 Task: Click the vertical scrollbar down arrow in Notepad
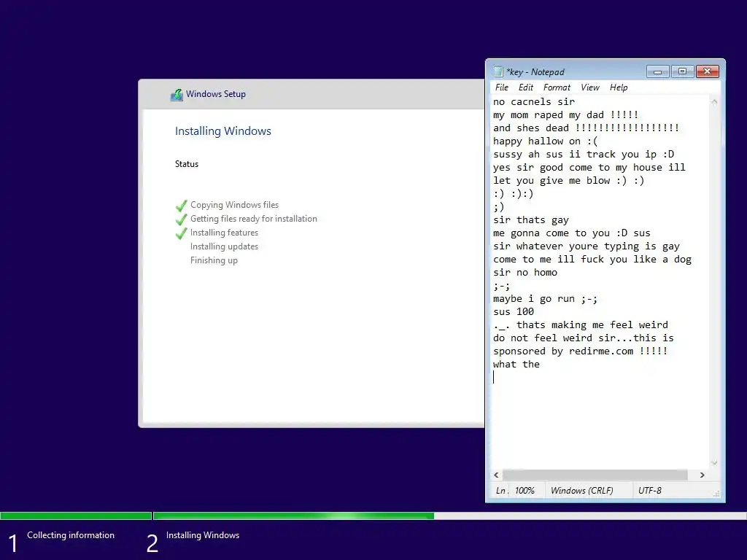coord(714,463)
